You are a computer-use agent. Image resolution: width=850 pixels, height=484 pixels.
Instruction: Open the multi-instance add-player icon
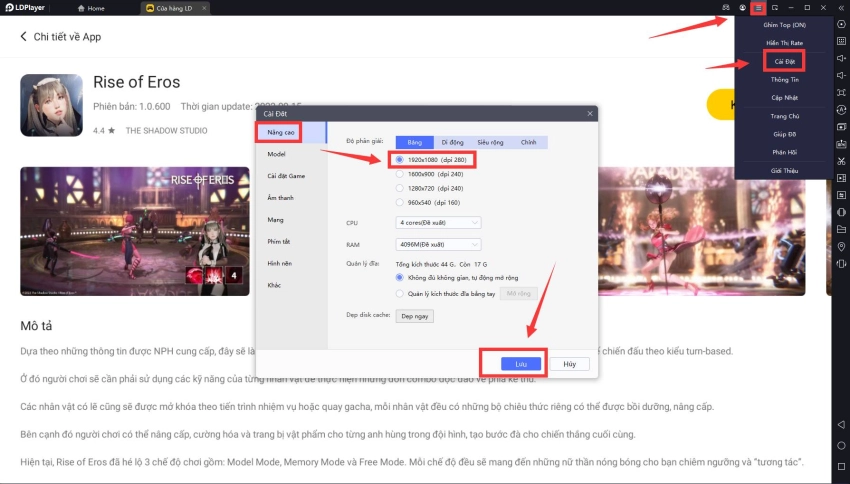click(841, 127)
